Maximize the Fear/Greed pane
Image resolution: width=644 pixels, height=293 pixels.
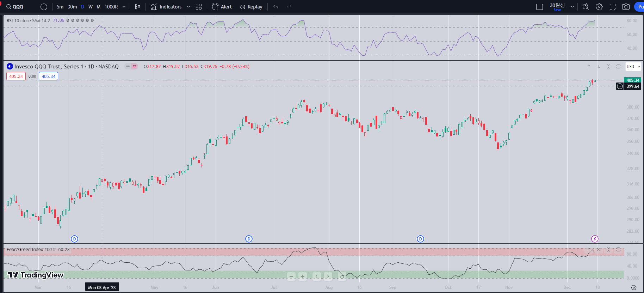(x=618, y=249)
